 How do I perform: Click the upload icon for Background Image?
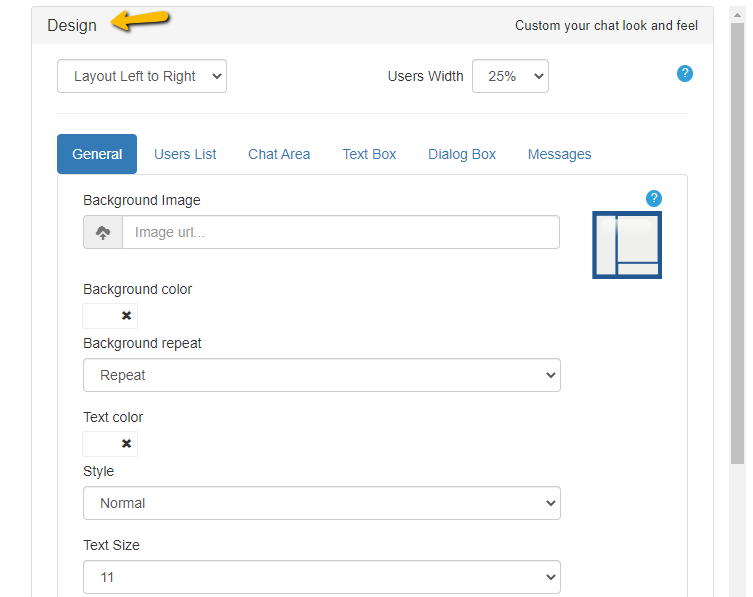(x=103, y=232)
